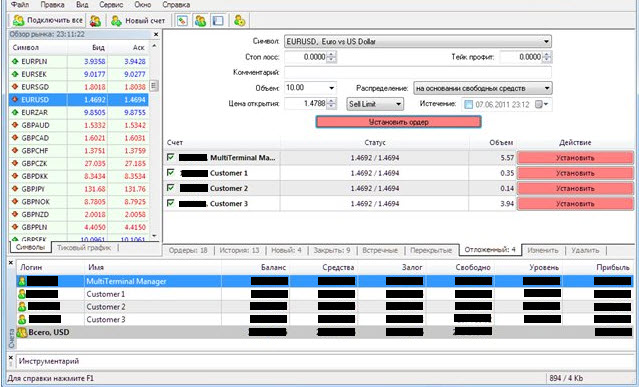Open the Файл menu
Image resolution: width=639 pixels, height=387 pixels.
20,5
